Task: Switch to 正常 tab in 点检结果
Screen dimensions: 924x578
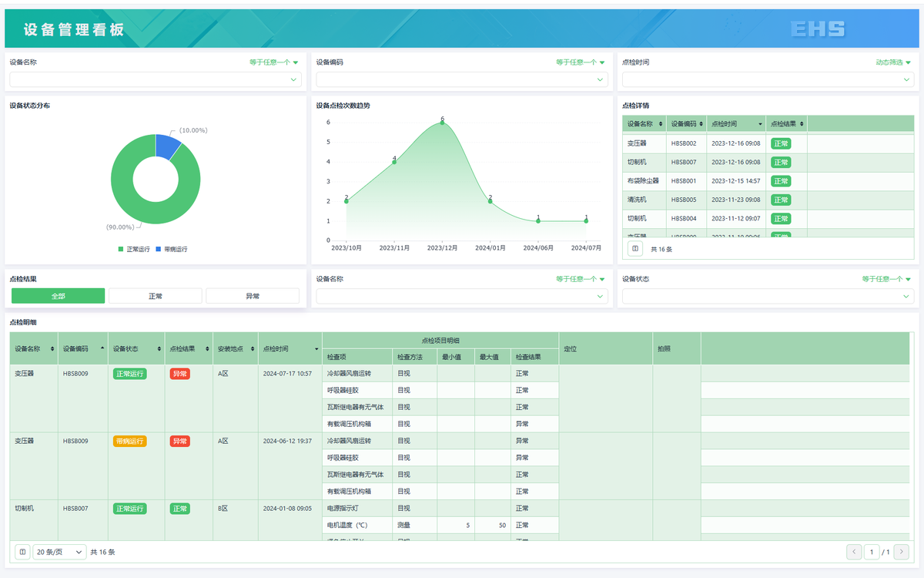Action: coord(156,296)
